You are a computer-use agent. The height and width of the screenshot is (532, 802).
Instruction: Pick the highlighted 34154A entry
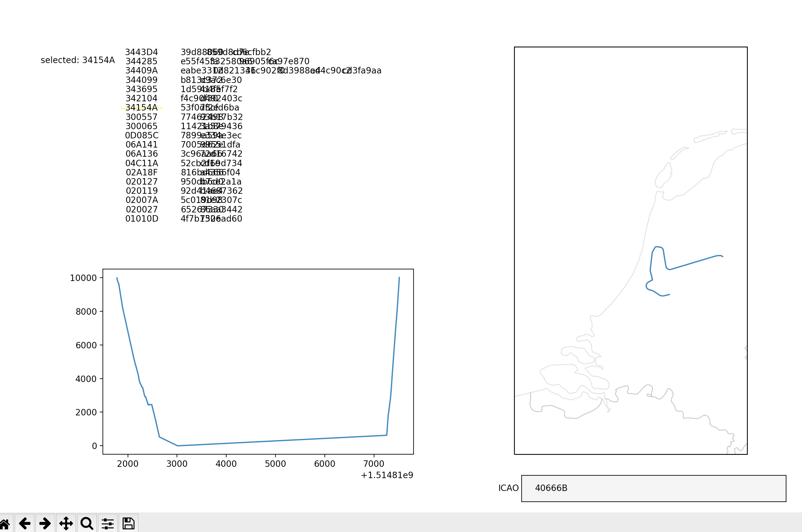tap(141, 108)
